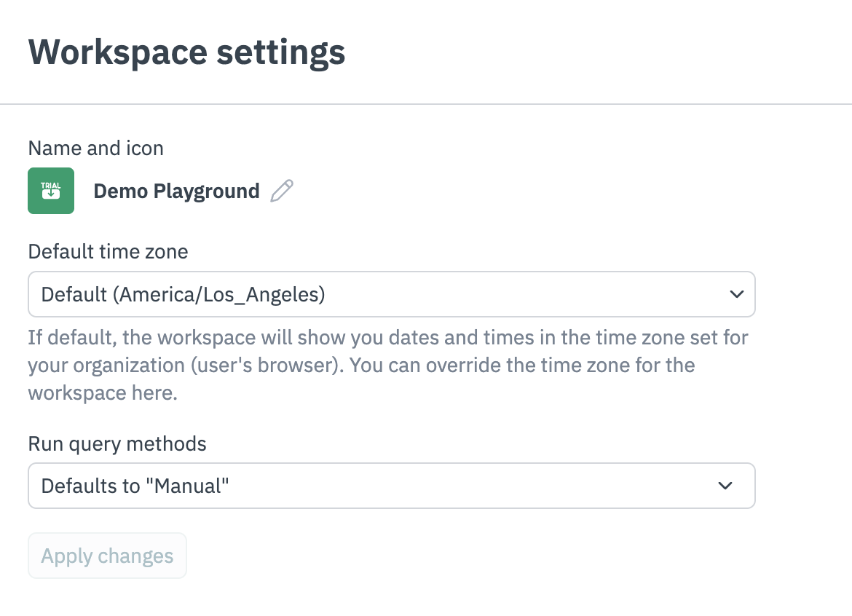This screenshot has height=616, width=852.
Task: Click the "Run query methods" label
Action: tap(117, 443)
